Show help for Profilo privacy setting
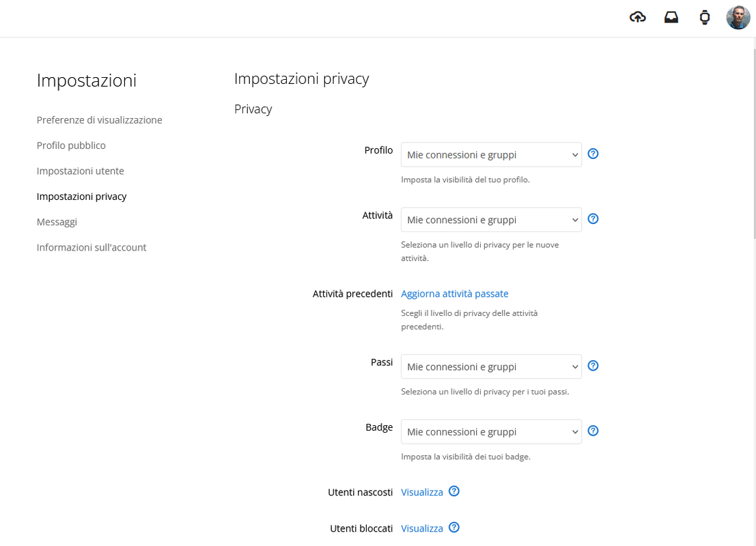 coord(593,154)
